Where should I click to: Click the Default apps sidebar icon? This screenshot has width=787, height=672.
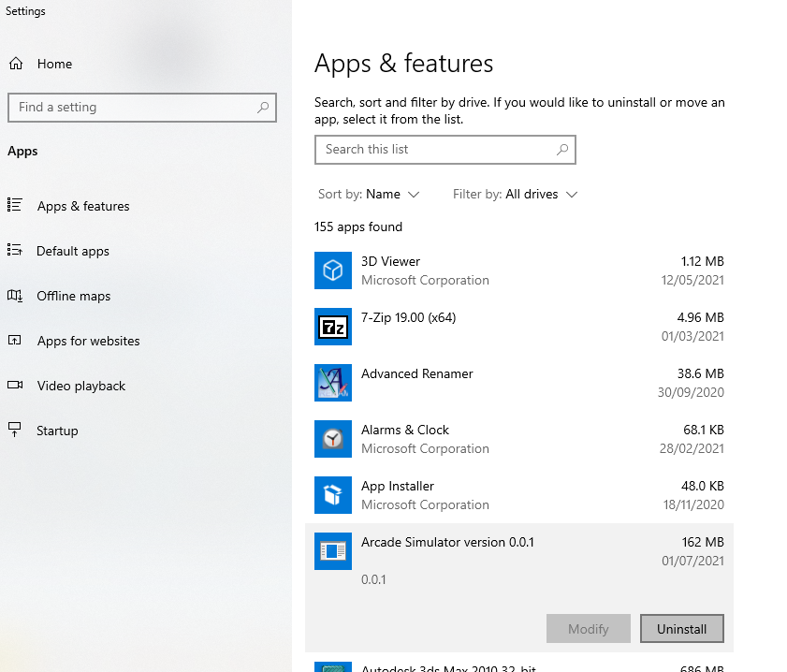point(15,250)
